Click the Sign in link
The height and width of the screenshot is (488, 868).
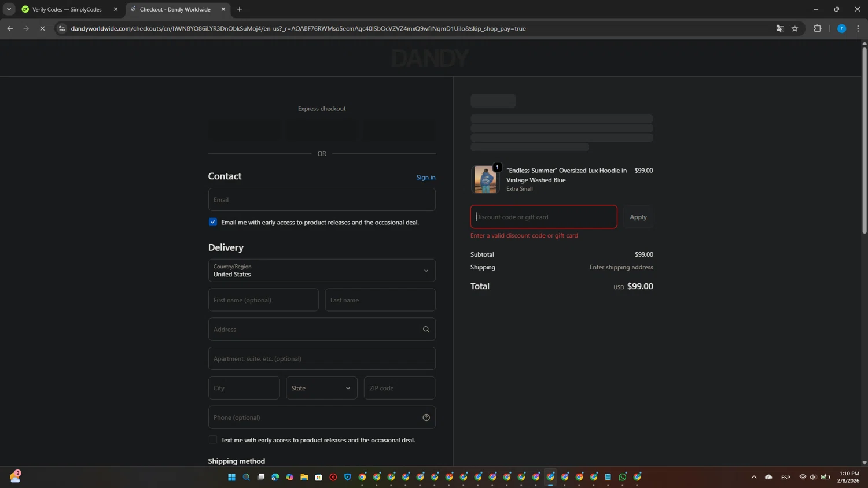tap(426, 178)
